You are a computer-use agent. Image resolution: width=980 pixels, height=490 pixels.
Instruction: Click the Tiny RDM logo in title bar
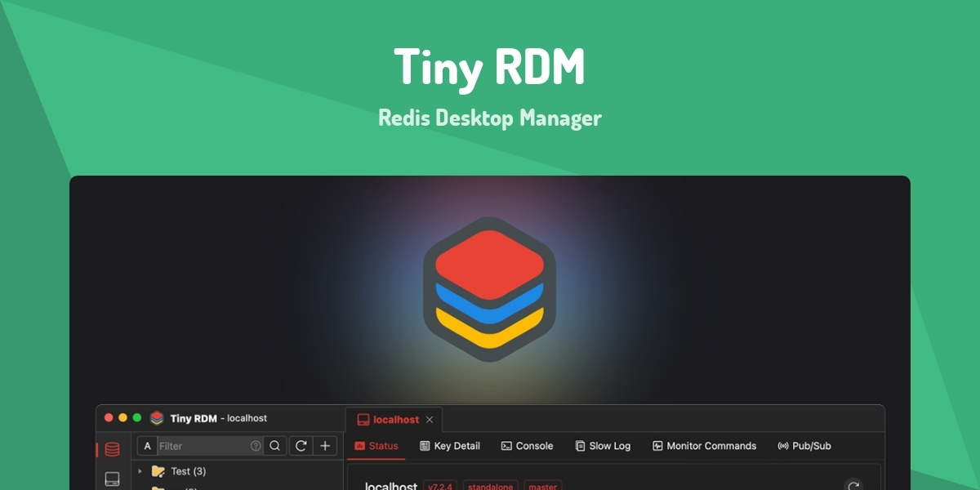pyautogui.click(x=157, y=418)
